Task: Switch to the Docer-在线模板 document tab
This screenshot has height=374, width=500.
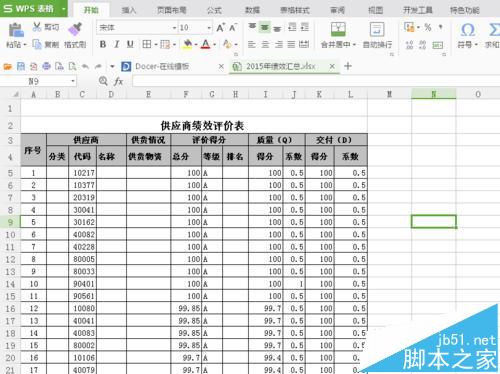Action: coord(162,67)
